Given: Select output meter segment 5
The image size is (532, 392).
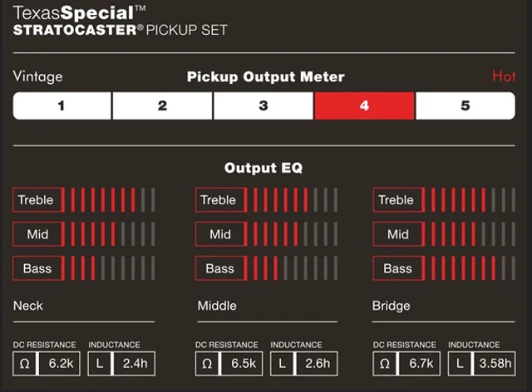Looking at the screenshot, I should pos(465,105).
